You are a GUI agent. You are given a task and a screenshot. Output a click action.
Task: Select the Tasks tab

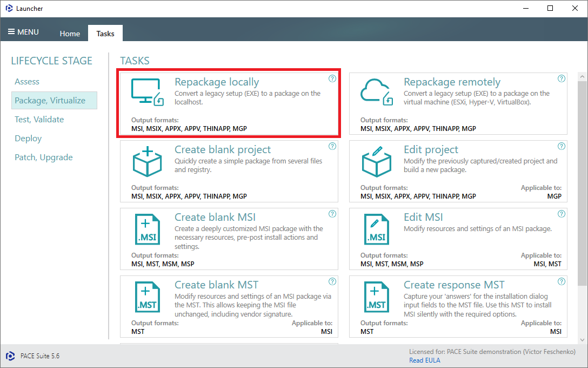105,34
